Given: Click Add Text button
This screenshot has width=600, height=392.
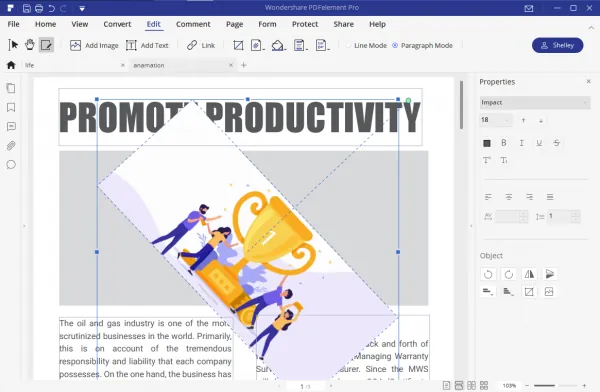Looking at the screenshot, I should (147, 45).
